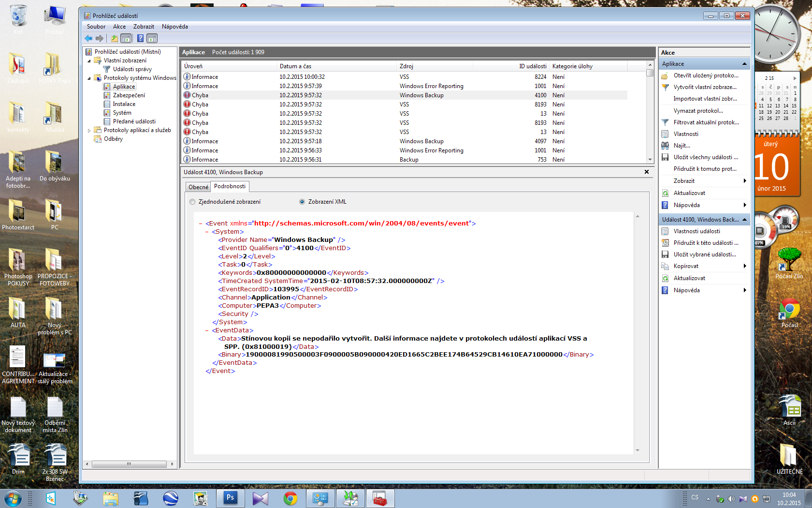812x508 pixels.
Task: Click the Najít binoculars icon
Action: (665, 146)
